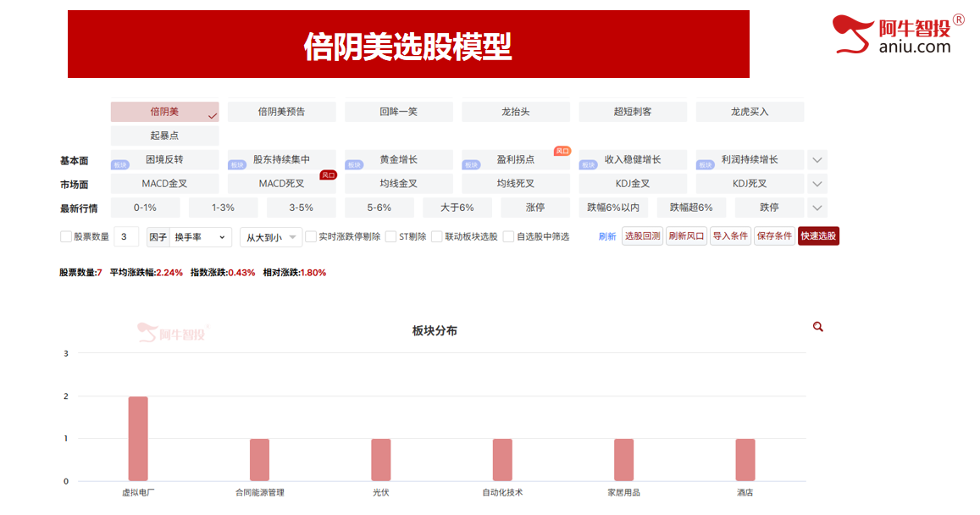Click the 板块 badge on 股东持续集中
Screen dimensions: 980x515
coord(237,165)
